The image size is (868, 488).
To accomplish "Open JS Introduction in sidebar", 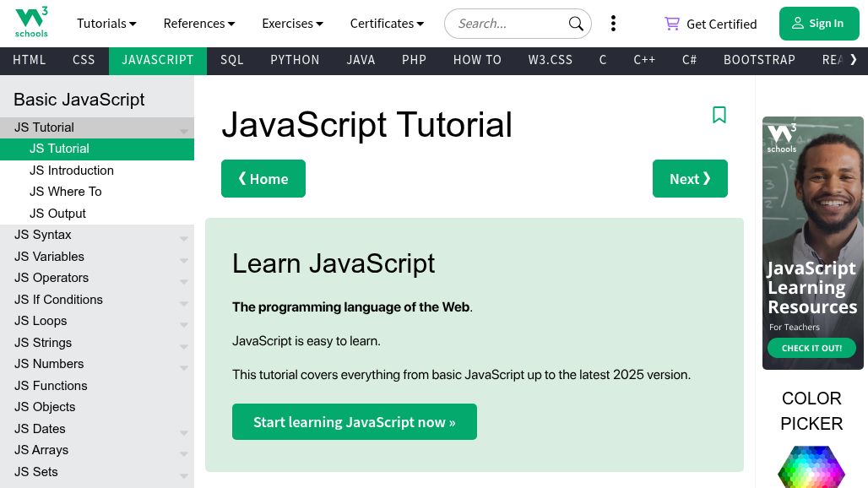I will click(x=72, y=171).
